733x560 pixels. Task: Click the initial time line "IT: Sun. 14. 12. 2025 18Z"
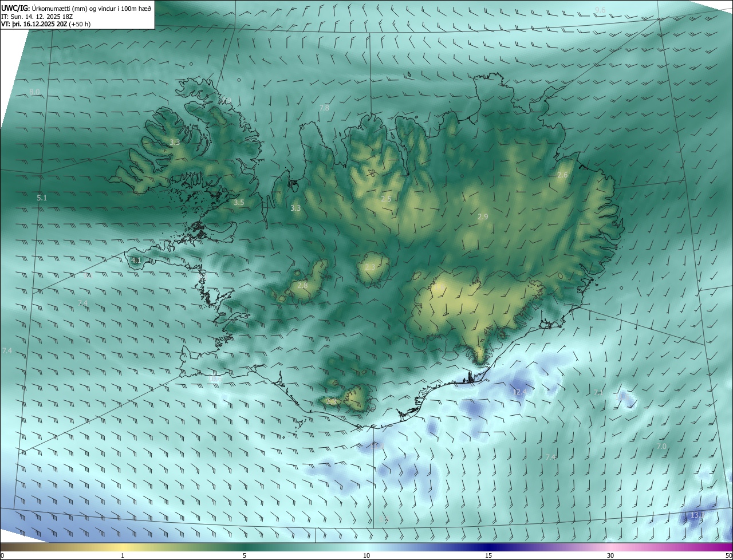point(36,17)
